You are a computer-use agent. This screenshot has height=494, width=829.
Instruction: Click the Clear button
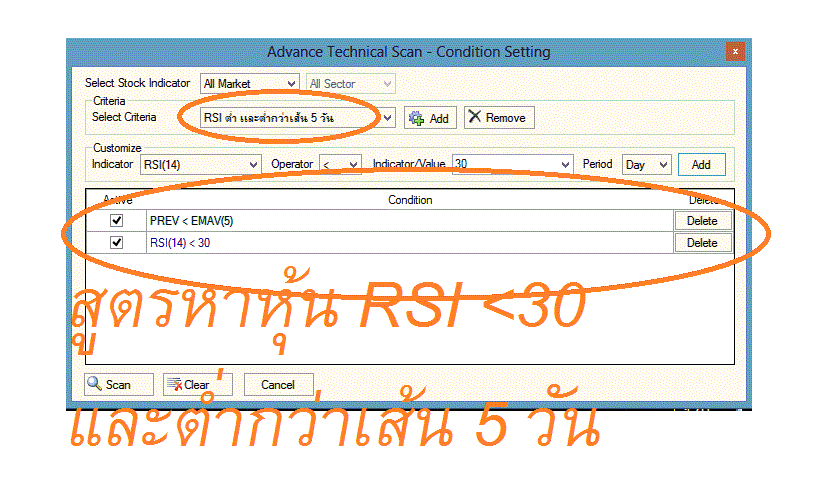click(x=198, y=385)
